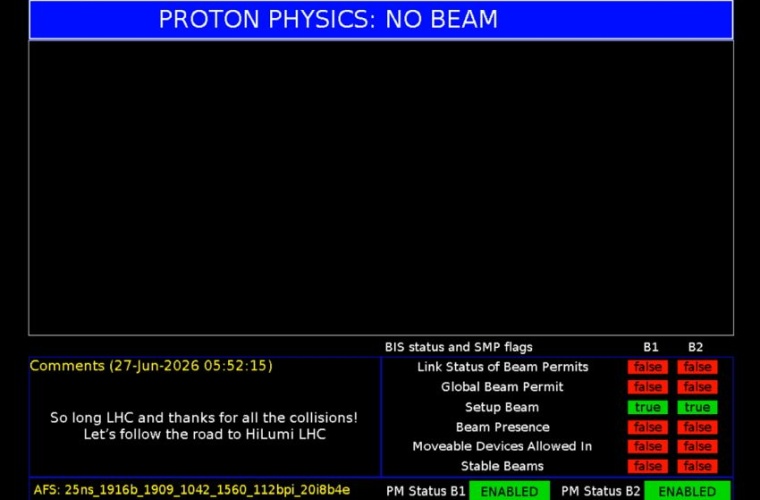Click the PM Status B1 label
The height and width of the screenshot is (500, 760).
coord(426,491)
